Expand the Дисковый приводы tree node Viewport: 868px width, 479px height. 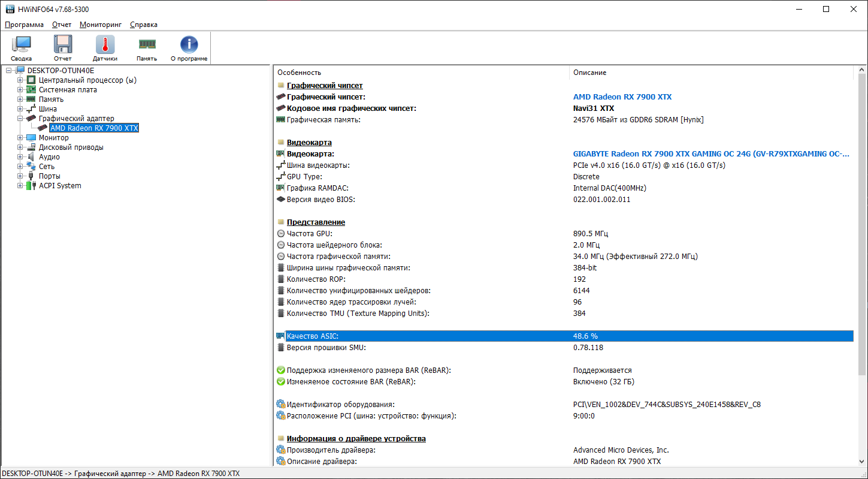click(20, 147)
